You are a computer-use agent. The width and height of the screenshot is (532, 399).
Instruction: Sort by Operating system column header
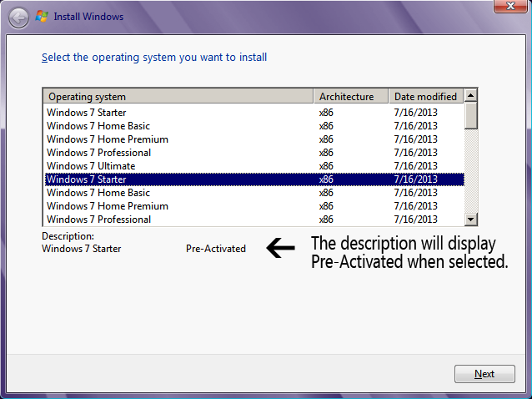[178, 97]
